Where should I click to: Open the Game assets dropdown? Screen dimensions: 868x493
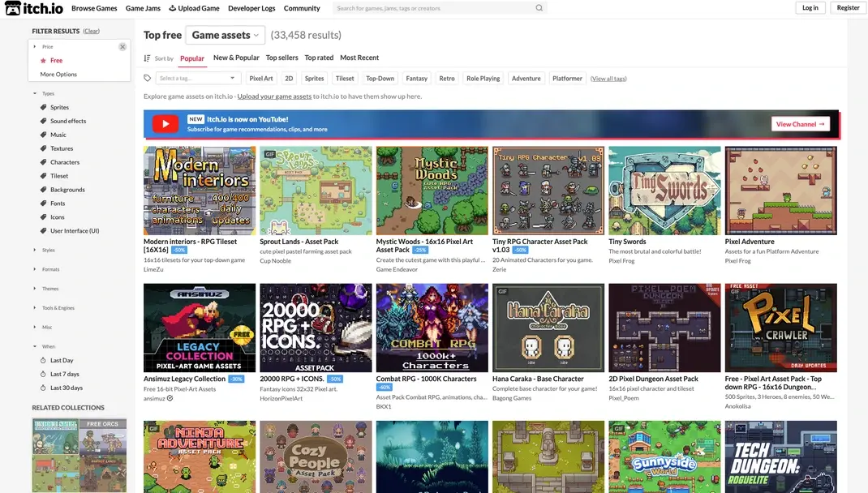[225, 35]
